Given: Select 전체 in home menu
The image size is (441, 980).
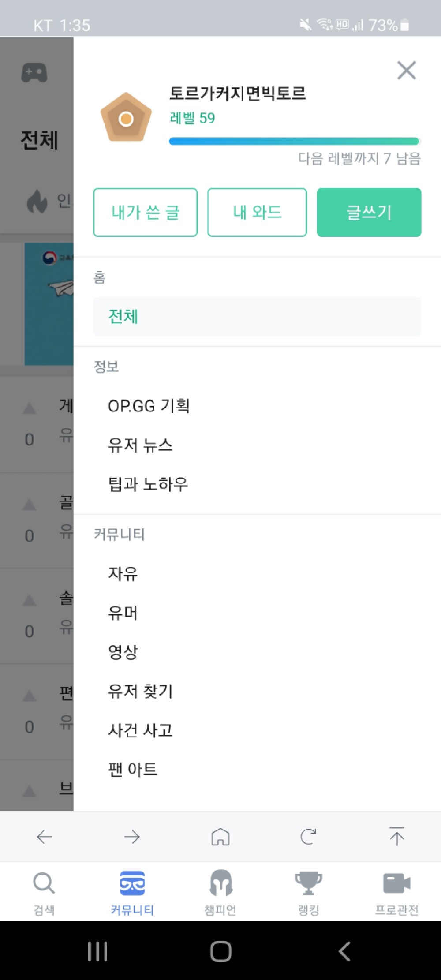Looking at the screenshot, I should [x=257, y=316].
